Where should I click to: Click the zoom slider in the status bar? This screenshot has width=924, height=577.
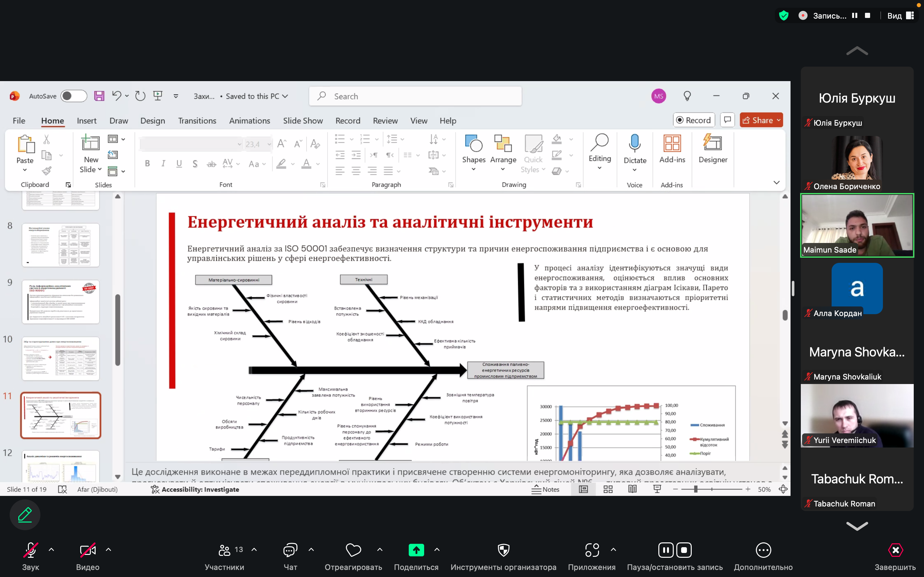(x=695, y=489)
